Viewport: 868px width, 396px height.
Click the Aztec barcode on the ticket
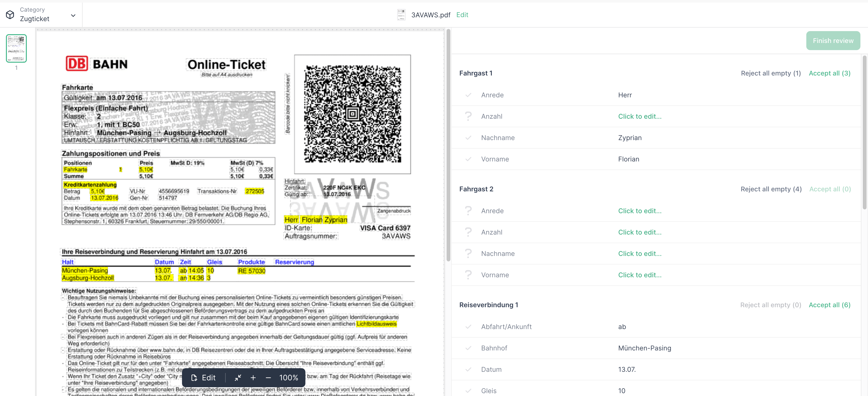pos(352,114)
